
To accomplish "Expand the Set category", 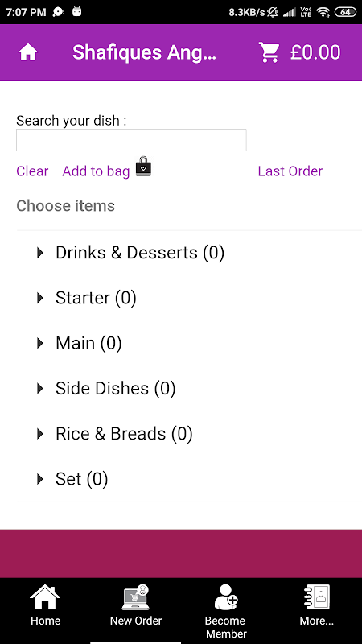I will pyautogui.click(x=72, y=479).
